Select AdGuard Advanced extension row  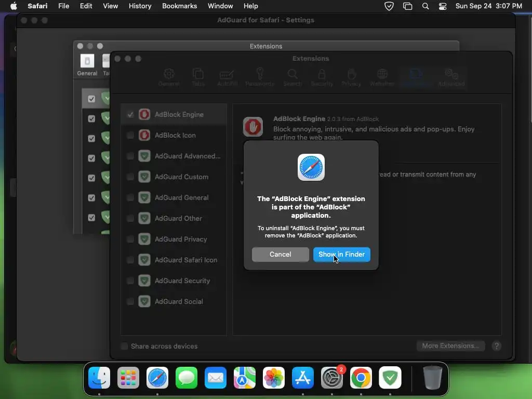174,156
